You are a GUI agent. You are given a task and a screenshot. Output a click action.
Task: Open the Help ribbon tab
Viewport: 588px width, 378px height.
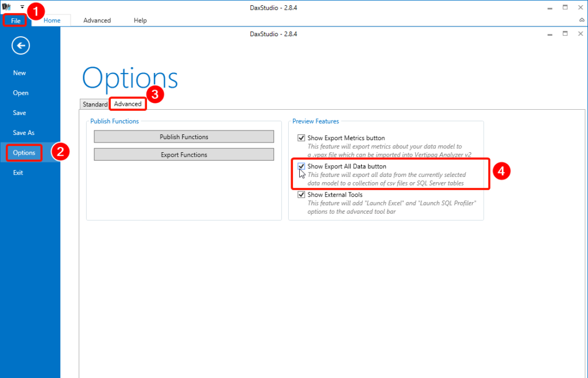coord(140,21)
